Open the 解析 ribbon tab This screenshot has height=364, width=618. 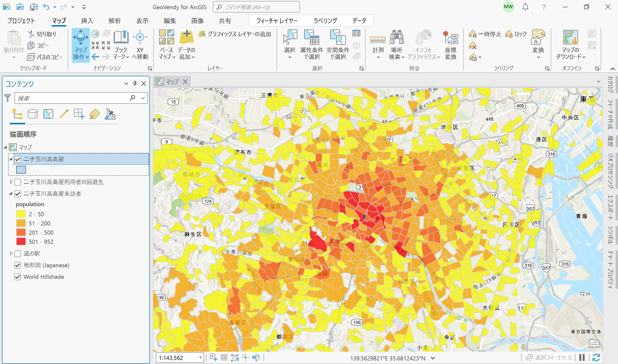click(115, 21)
